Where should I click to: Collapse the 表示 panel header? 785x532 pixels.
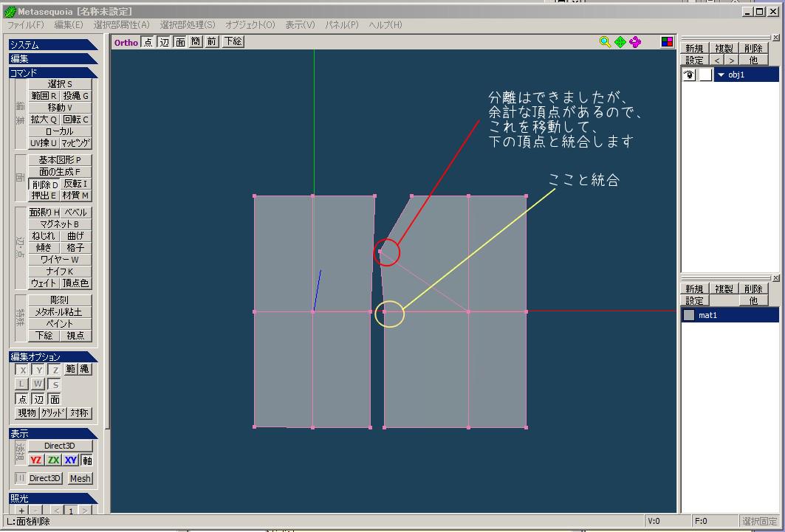(52, 434)
